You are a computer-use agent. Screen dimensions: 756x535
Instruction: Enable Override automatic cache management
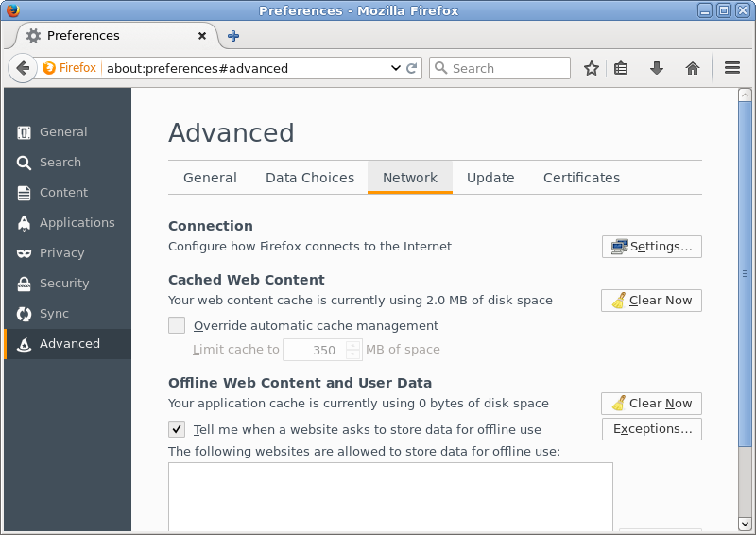tap(177, 325)
